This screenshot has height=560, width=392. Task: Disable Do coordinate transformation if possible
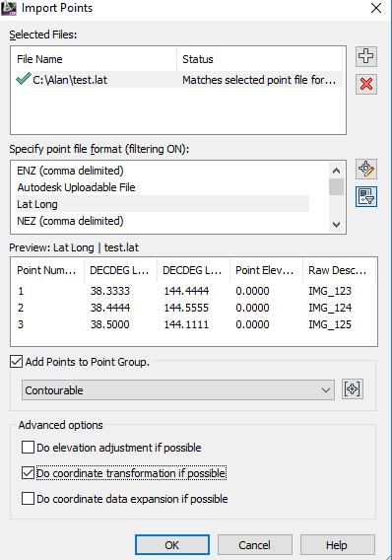tap(28, 473)
